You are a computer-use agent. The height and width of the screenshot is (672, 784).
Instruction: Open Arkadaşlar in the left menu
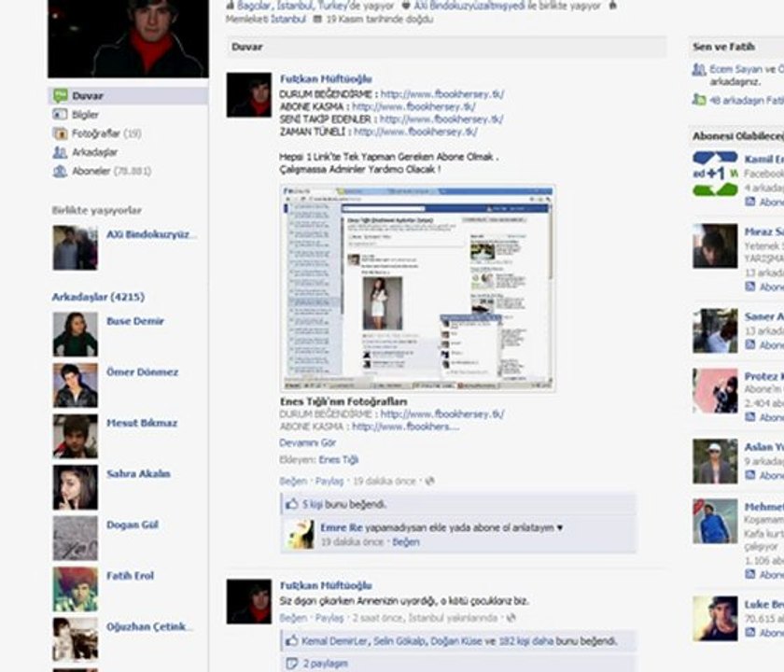94,152
